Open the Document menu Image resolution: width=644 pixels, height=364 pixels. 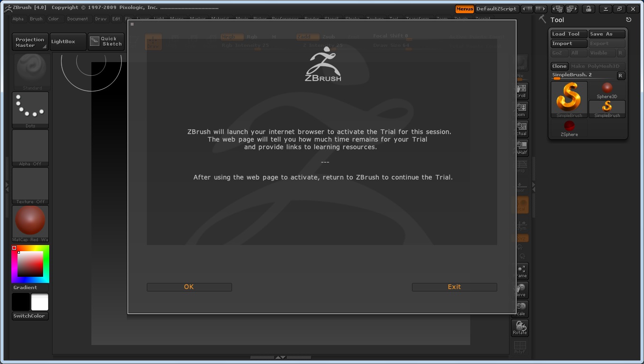pyautogui.click(x=78, y=19)
